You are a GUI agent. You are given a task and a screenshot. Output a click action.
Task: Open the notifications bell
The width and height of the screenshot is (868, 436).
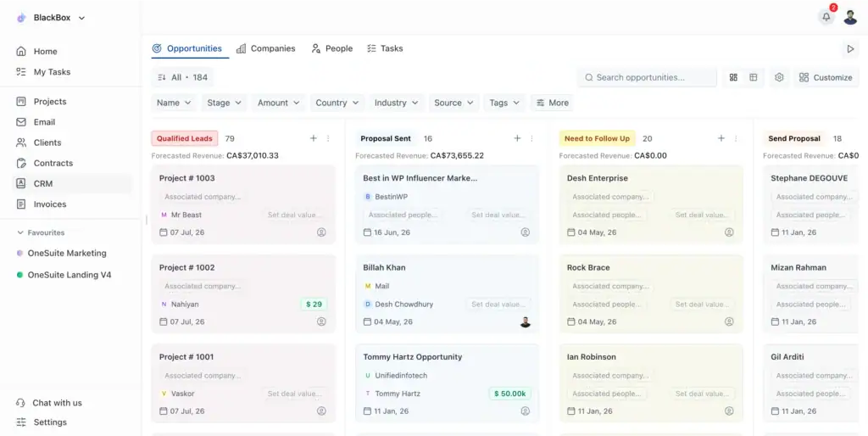(x=826, y=17)
